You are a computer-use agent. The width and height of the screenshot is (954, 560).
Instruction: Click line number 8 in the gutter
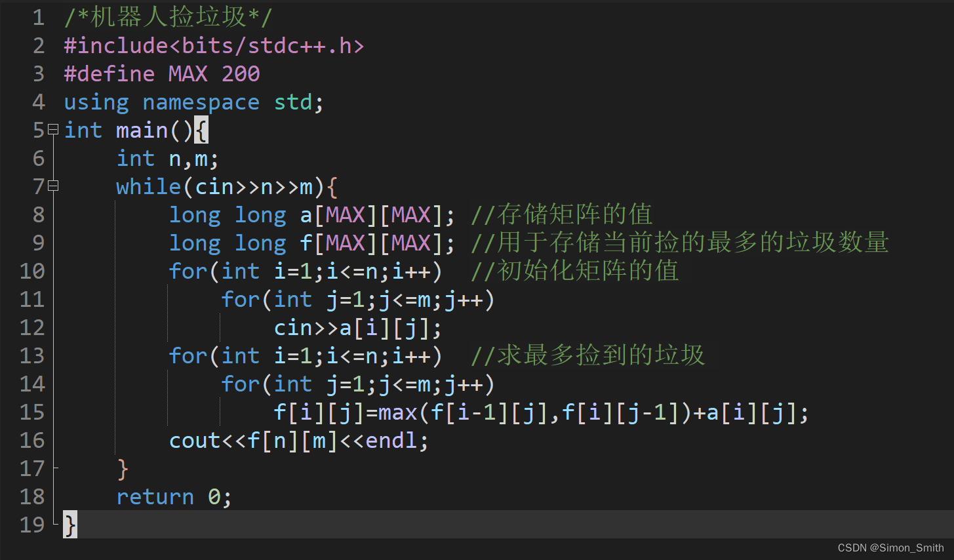point(38,215)
